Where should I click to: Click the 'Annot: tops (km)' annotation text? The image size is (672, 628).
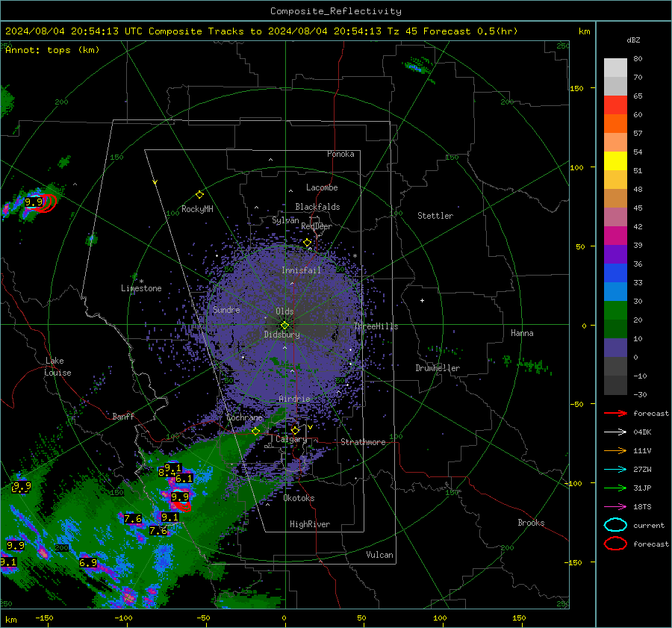coord(52,50)
